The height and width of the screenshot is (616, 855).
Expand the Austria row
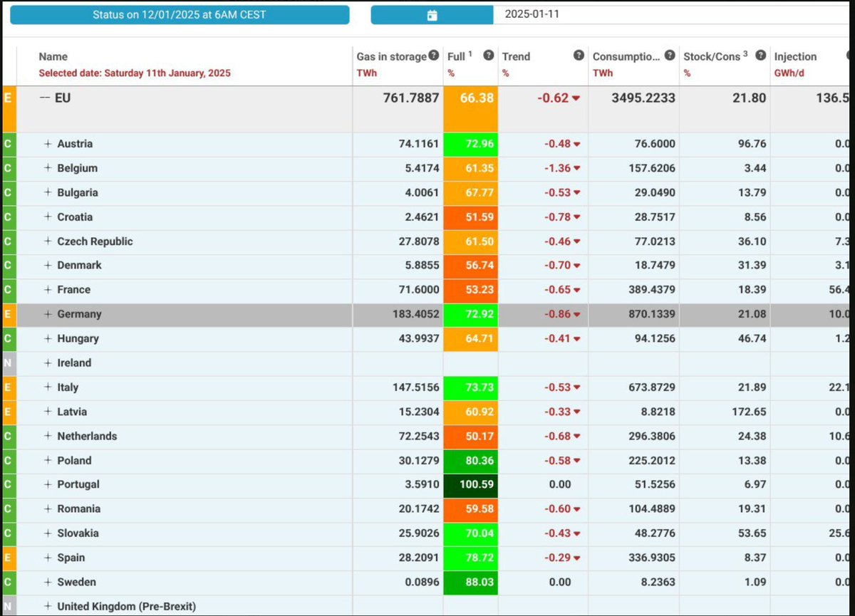point(48,144)
